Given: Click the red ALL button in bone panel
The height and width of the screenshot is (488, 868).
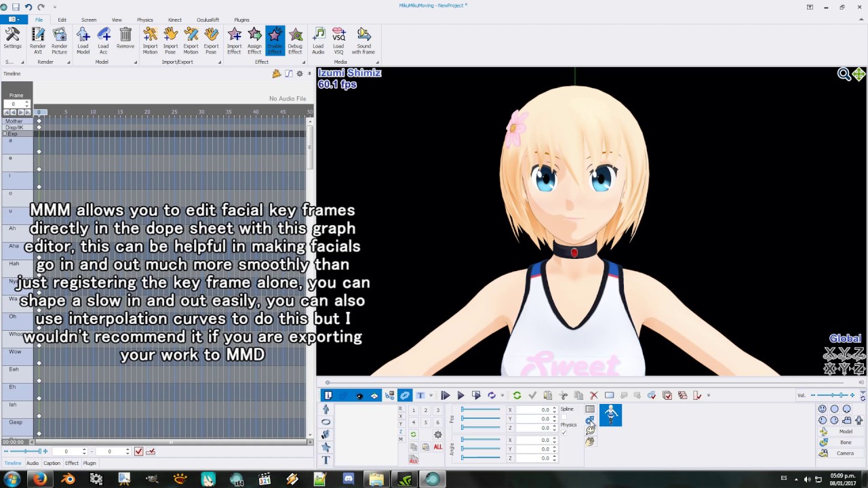Looking at the screenshot, I should point(438,447).
